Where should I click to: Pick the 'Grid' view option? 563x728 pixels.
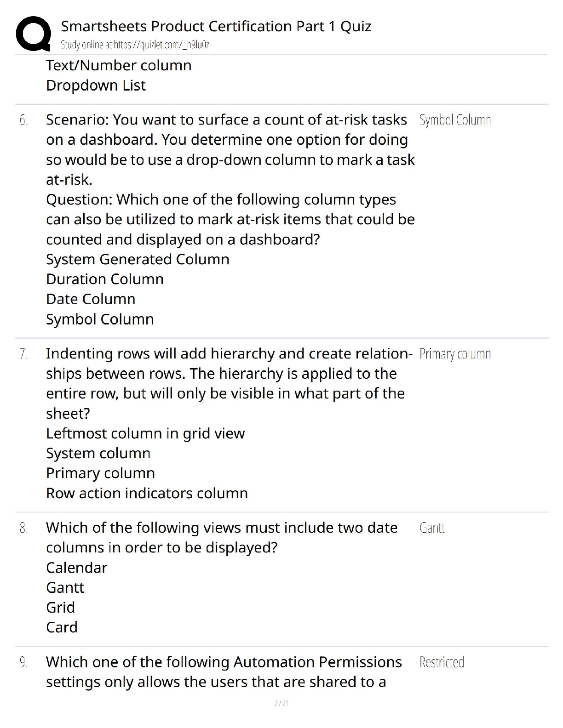[60, 608]
